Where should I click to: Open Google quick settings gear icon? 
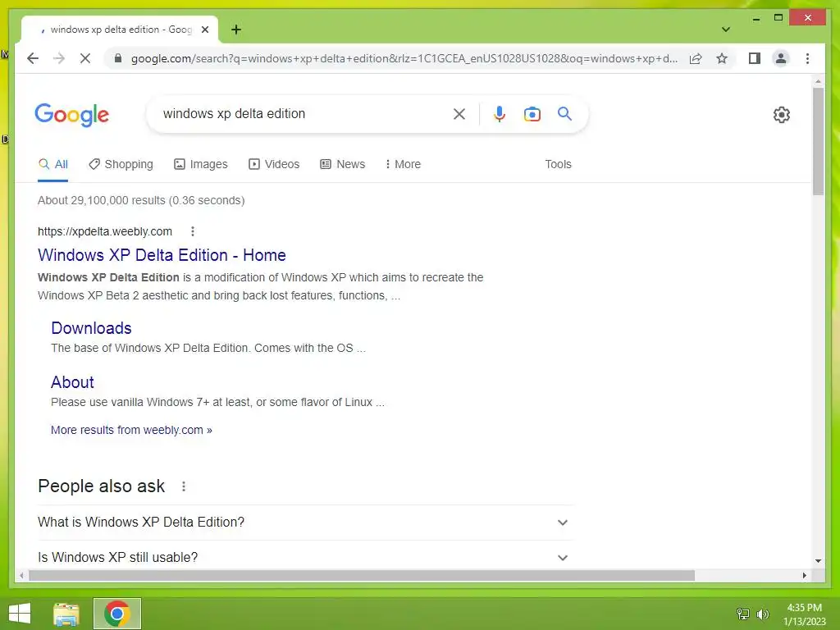(782, 114)
